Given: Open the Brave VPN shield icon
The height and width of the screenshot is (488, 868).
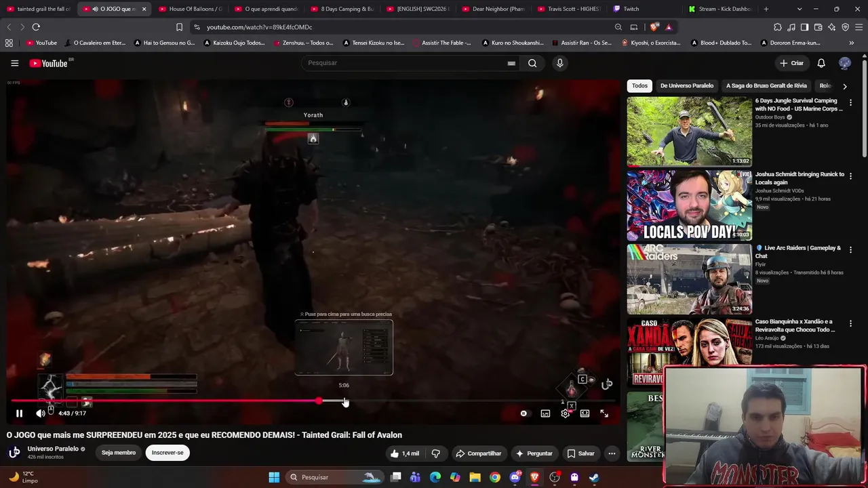Looking at the screenshot, I should click(x=845, y=27).
